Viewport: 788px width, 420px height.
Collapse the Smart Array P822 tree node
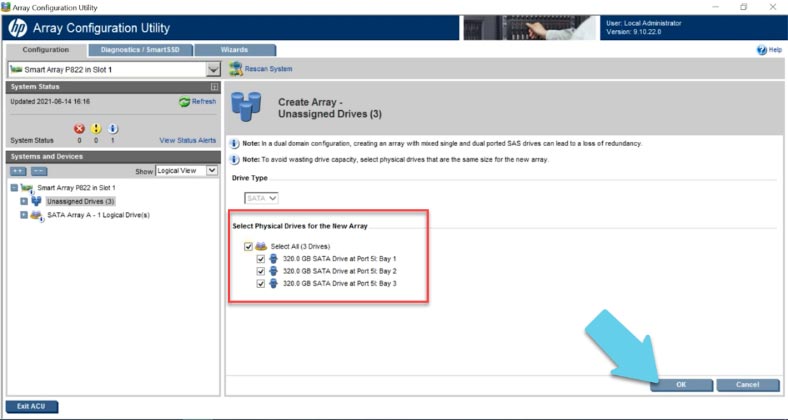coord(14,188)
